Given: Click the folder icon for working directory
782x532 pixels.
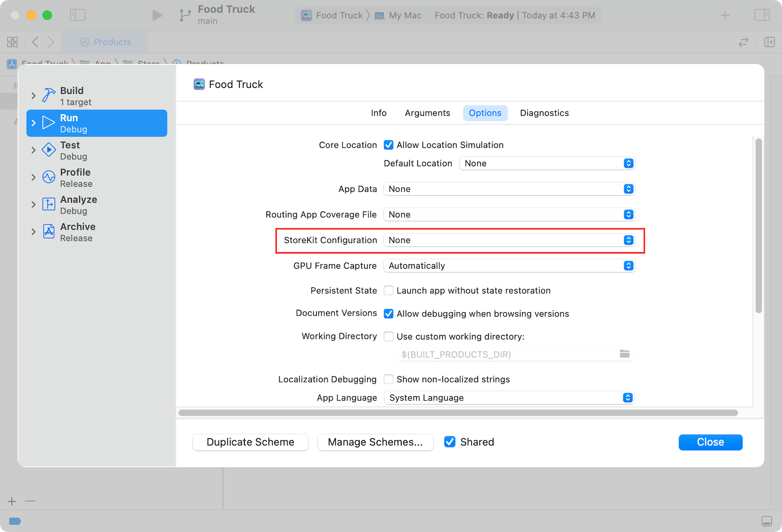Looking at the screenshot, I should coord(625,354).
